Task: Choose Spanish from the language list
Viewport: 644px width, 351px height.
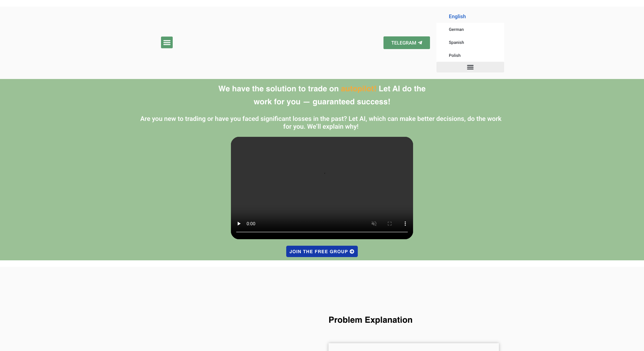Action: tap(456, 42)
